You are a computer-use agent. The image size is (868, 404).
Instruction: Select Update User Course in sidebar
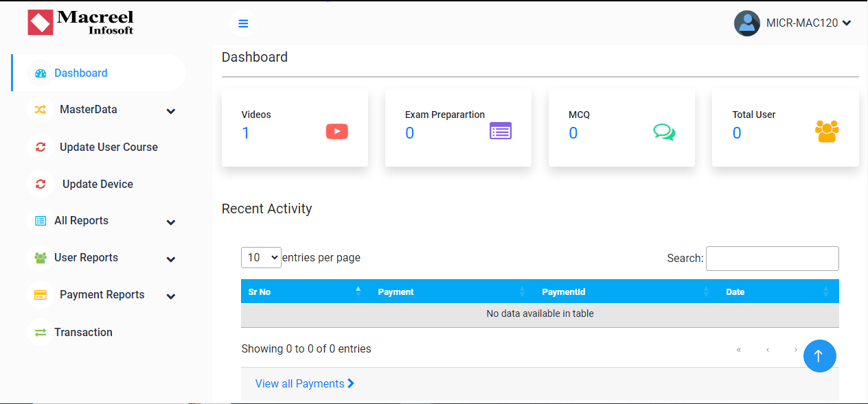pyautogui.click(x=108, y=147)
